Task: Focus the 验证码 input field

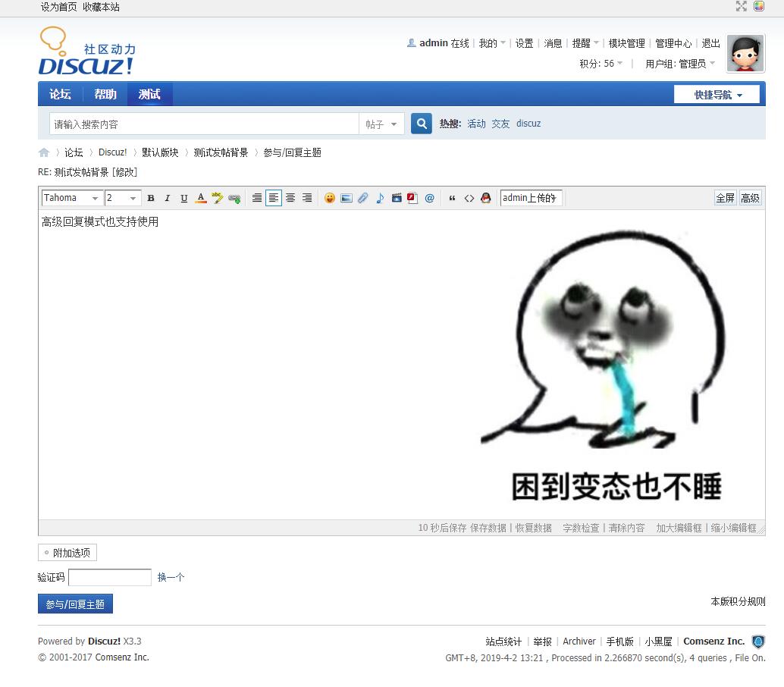Action: click(110, 577)
